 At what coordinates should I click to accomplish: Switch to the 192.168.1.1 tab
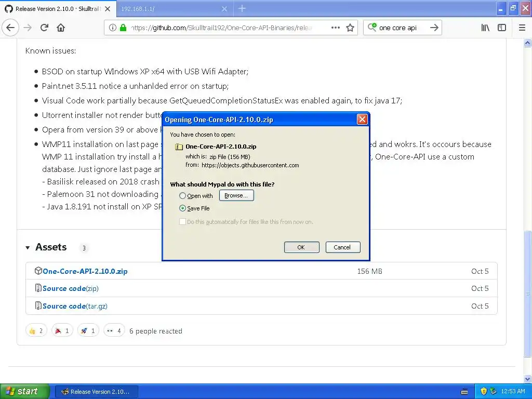point(175,9)
